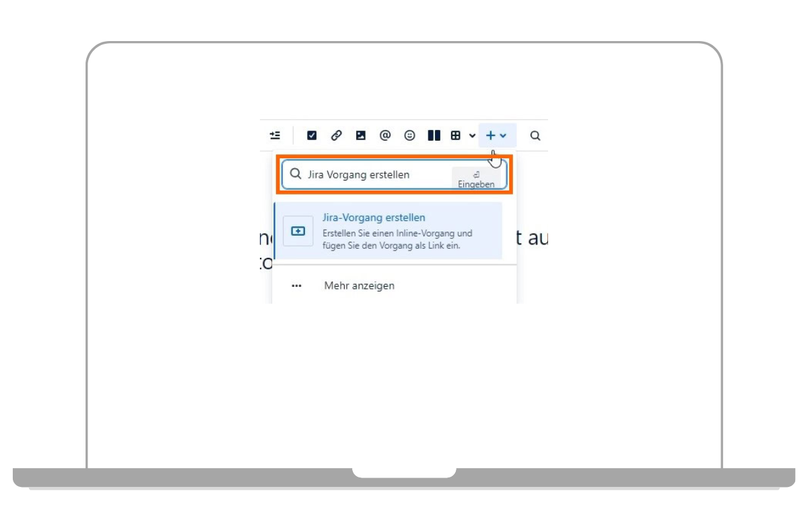This screenshot has width=808, height=532.
Task: Choose Mehr anzeigen from the menu
Action: 359,285
